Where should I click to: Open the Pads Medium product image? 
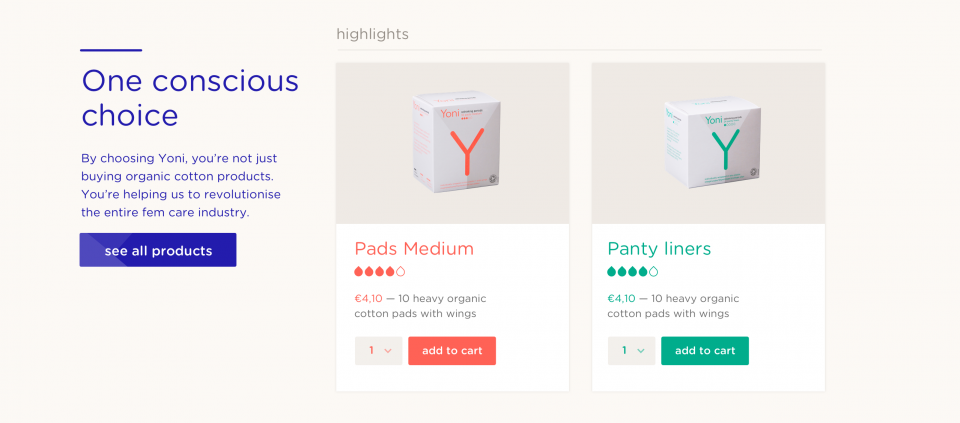452,143
